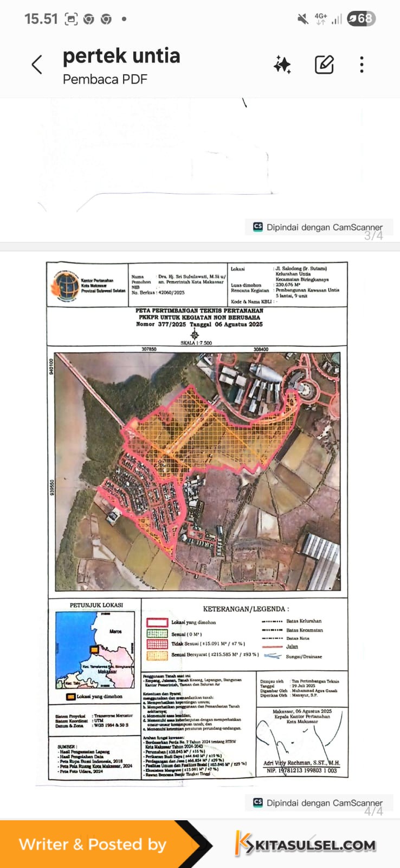The image size is (400, 868).
Task: Tap the 'KETERANGAN/LEGENDA :' heading
Action: click(246, 609)
